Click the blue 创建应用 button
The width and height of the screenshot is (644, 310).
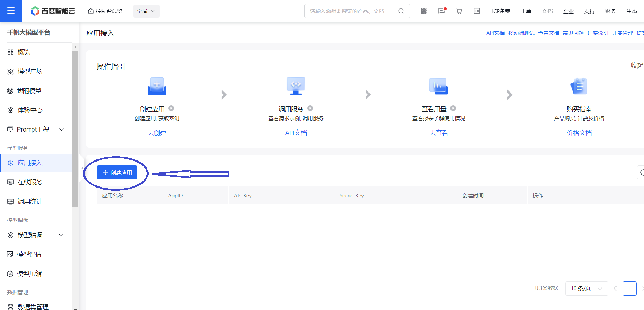117,172
